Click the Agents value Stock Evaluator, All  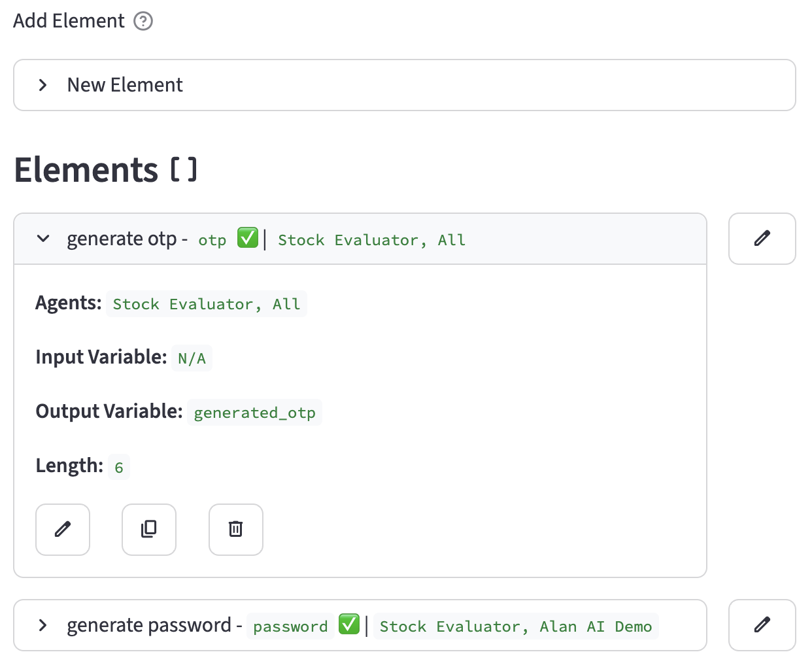206,304
